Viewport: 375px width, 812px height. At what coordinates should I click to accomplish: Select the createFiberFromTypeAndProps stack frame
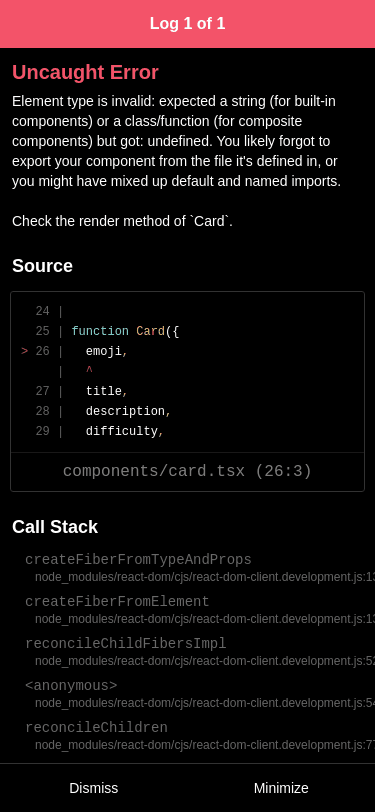(x=138, y=560)
